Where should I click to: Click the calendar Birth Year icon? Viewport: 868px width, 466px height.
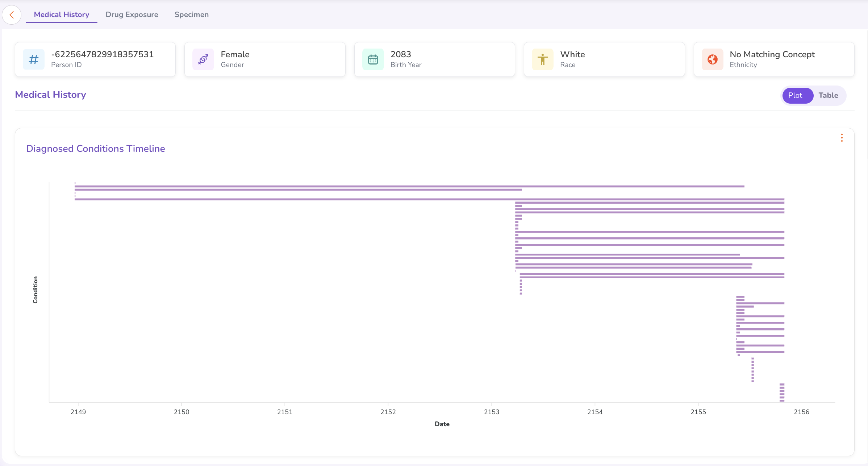(x=373, y=59)
